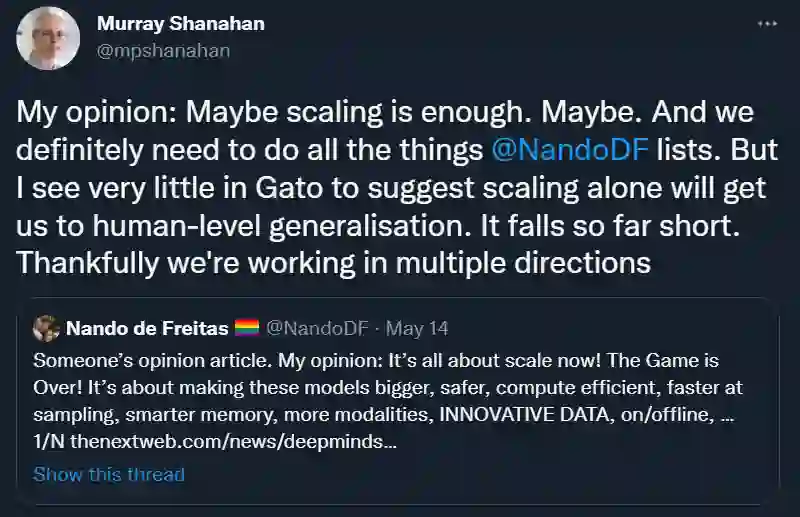Click the rainbow flag emoji icon

[246, 328]
